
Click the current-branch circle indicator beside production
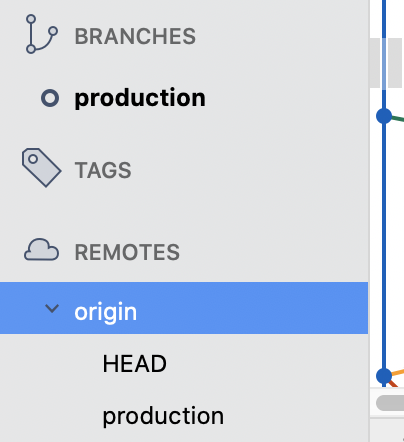[x=50, y=98]
